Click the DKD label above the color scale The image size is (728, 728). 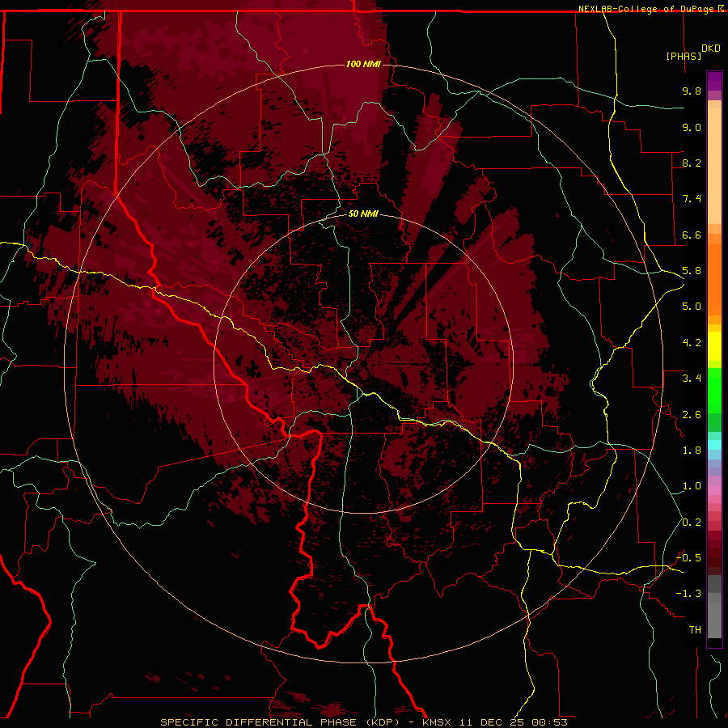(x=711, y=49)
